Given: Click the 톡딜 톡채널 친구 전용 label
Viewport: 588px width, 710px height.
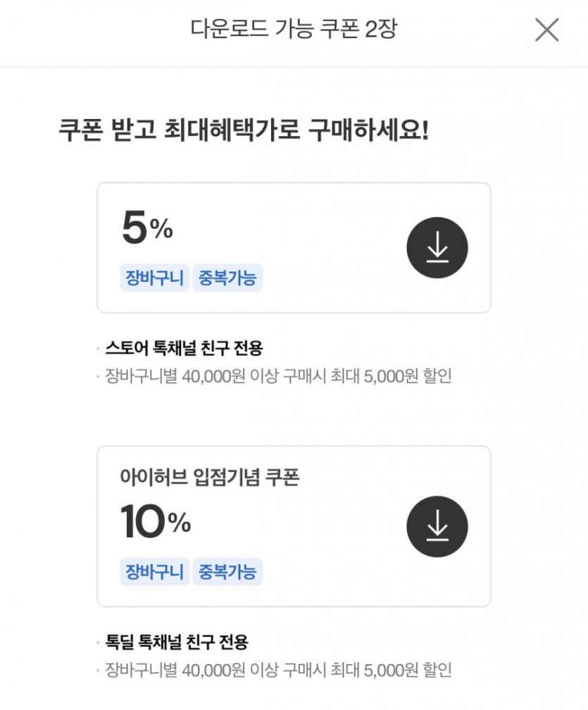Looking at the screenshot, I should [176, 642].
